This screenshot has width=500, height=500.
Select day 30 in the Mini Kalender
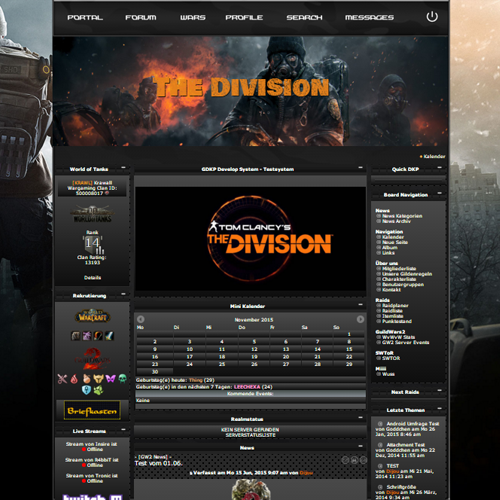155,372
